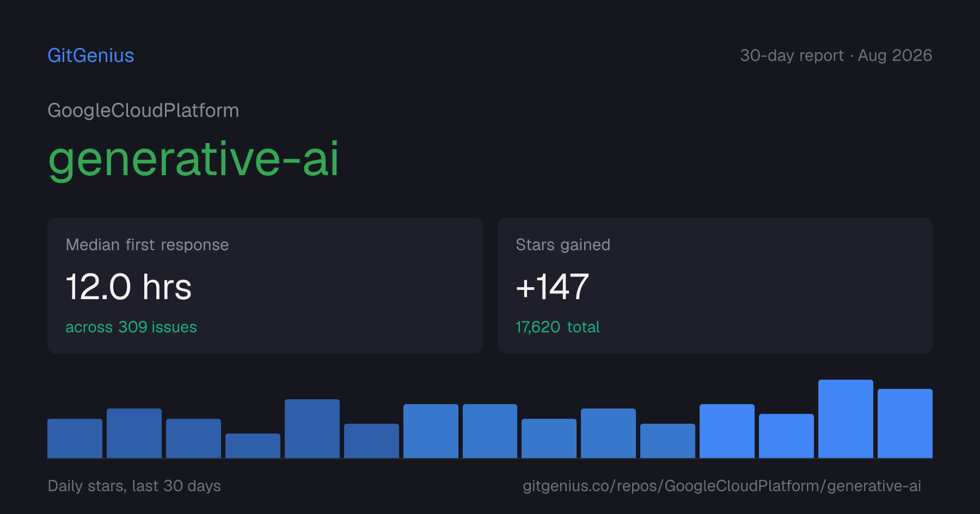Click the "12.0 hrs" value
The width and height of the screenshot is (980, 514).
point(128,287)
